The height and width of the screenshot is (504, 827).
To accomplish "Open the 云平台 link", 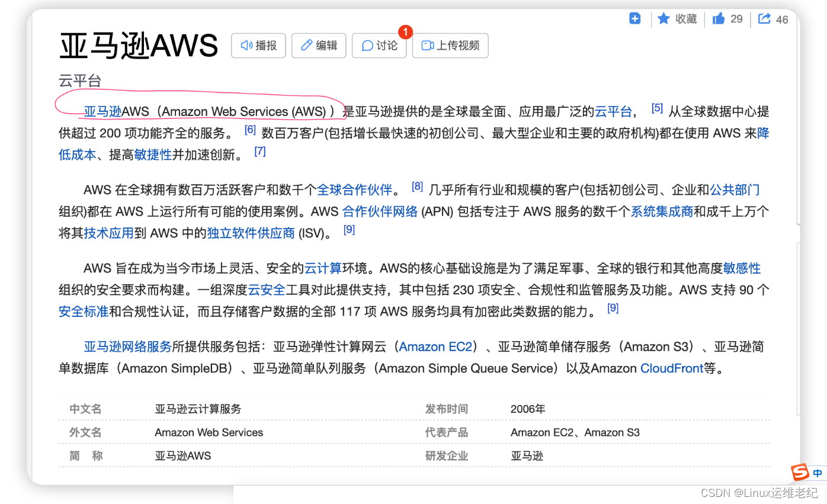I will 613,111.
